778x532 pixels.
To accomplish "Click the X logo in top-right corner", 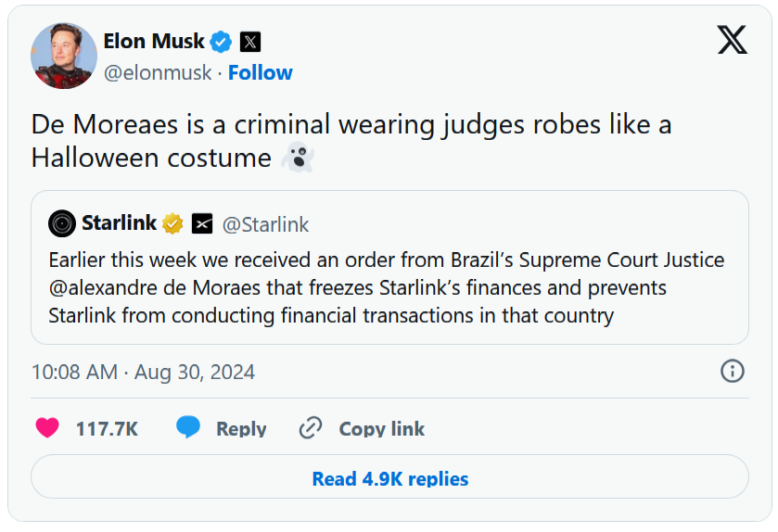I will tap(732, 39).
